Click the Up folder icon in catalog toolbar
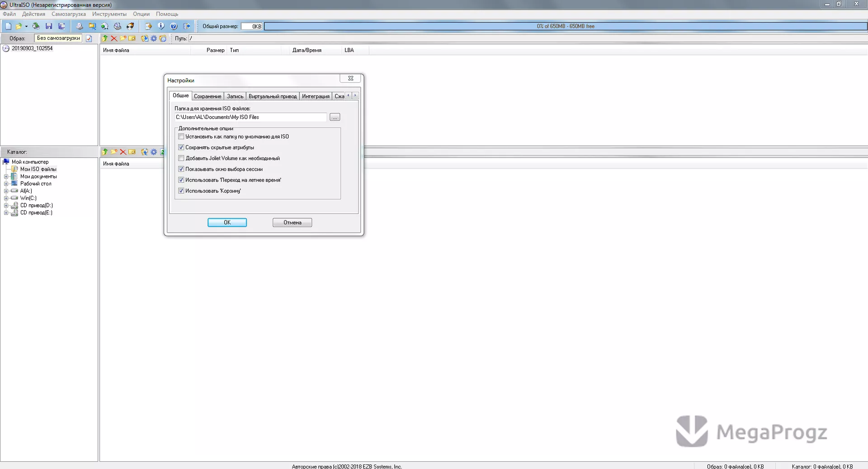The width and height of the screenshot is (868, 469). tap(105, 152)
